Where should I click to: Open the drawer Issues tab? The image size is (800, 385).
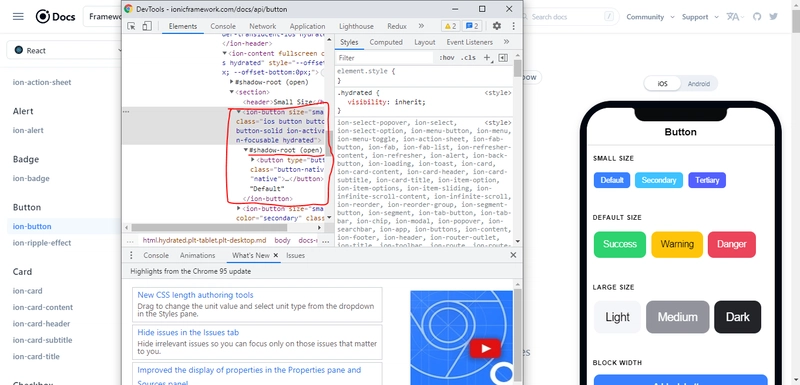point(295,255)
